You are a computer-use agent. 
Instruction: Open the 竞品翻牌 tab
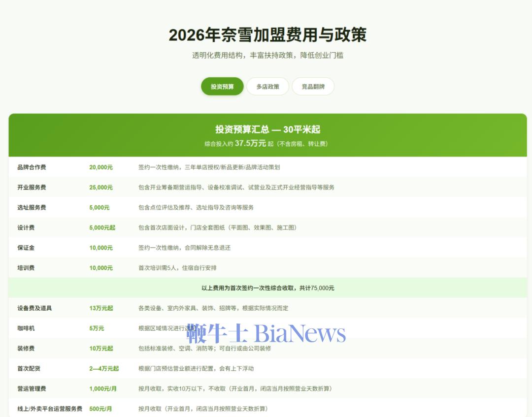click(x=313, y=87)
